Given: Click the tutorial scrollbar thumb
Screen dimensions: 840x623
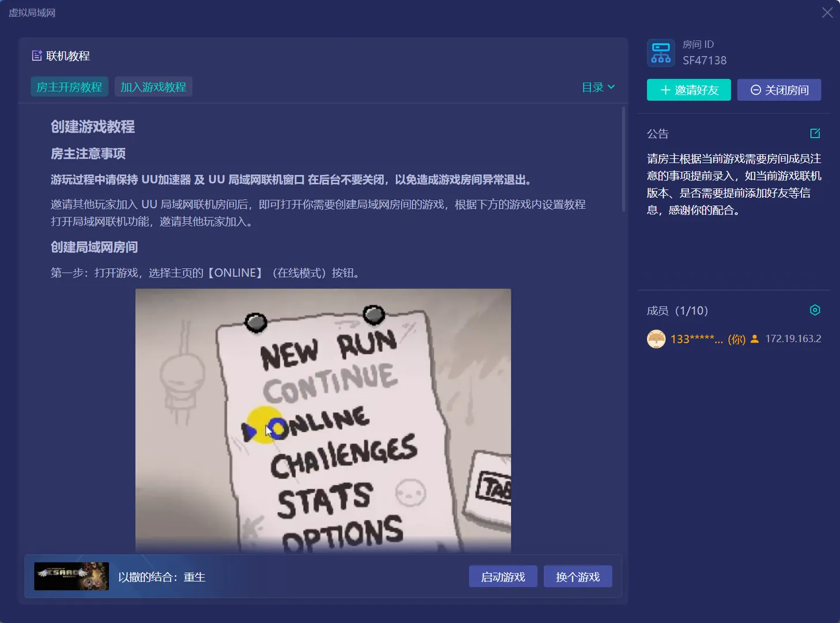Looking at the screenshot, I should [623, 159].
